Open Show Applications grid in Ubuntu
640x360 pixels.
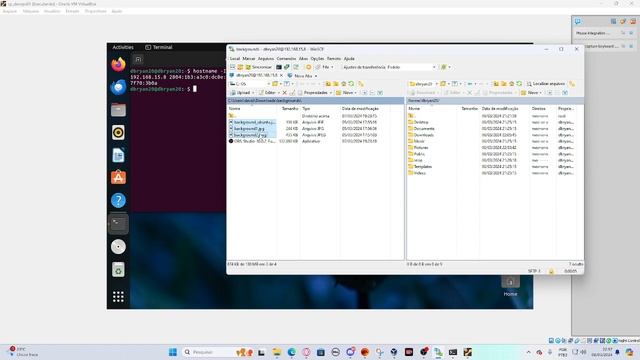(118, 297)
